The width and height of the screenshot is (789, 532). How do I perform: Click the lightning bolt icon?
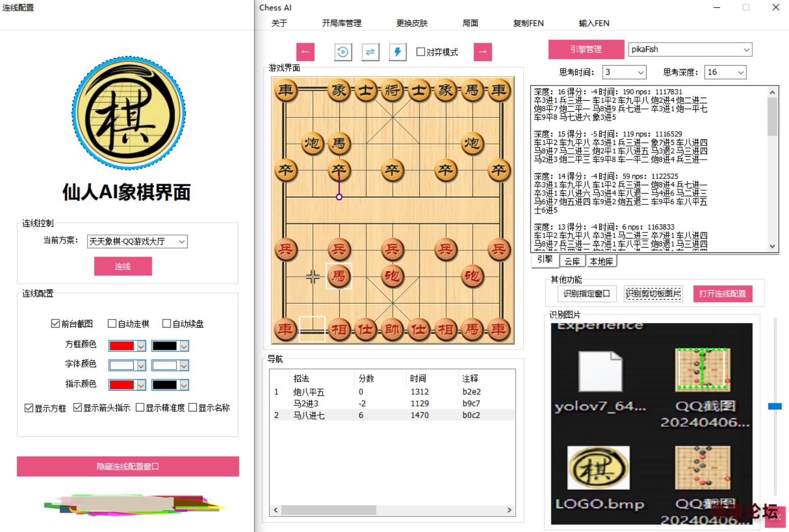click(x=398, y=52)
